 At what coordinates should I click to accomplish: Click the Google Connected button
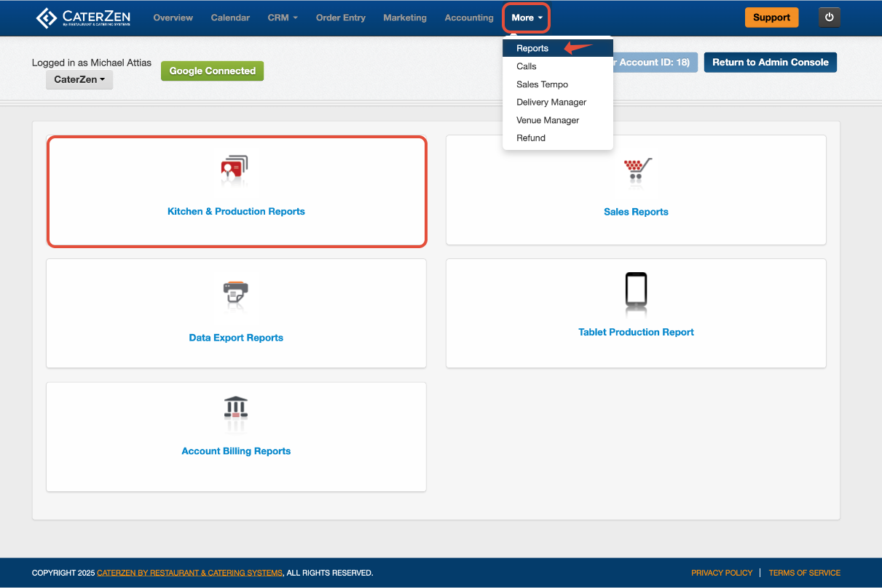(x=213, y=71)
